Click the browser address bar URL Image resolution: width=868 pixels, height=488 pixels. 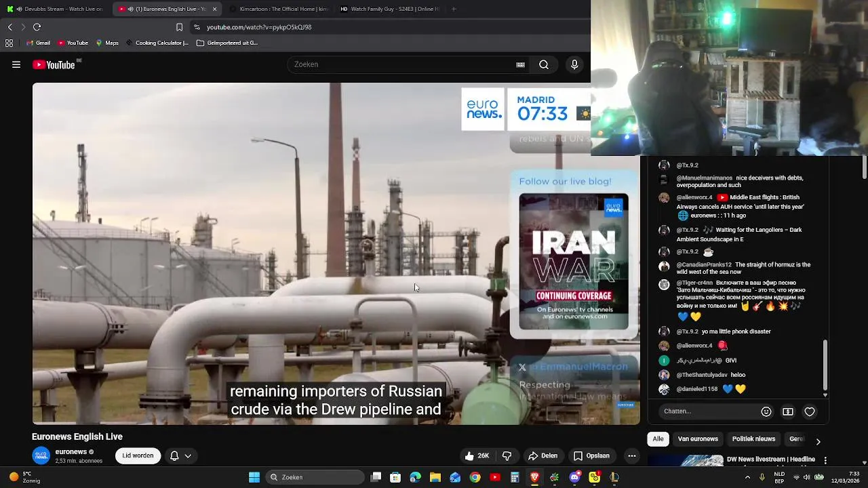(259, 27)
